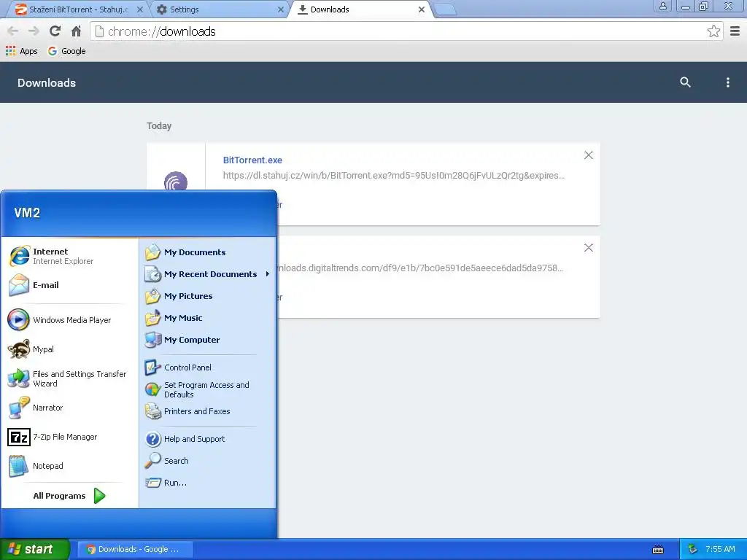
Task: Remove the digitaltrends download entry
Action: 589,248
